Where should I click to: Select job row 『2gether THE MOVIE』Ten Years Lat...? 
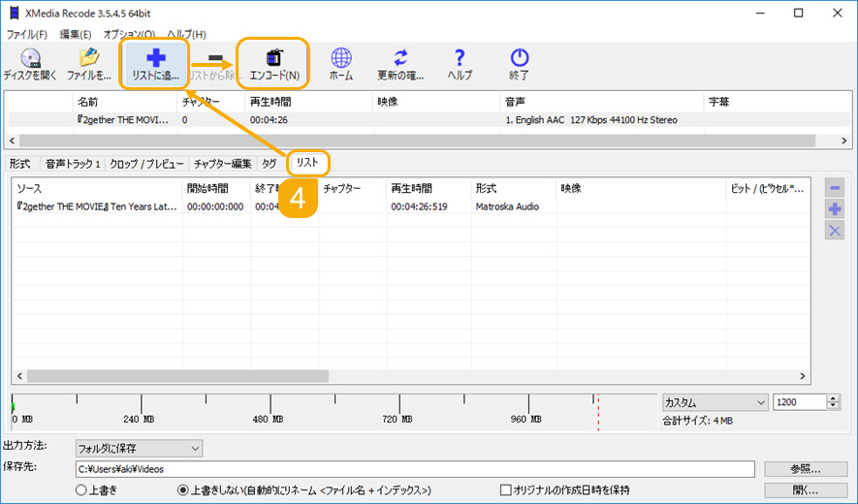pos(411,206)
